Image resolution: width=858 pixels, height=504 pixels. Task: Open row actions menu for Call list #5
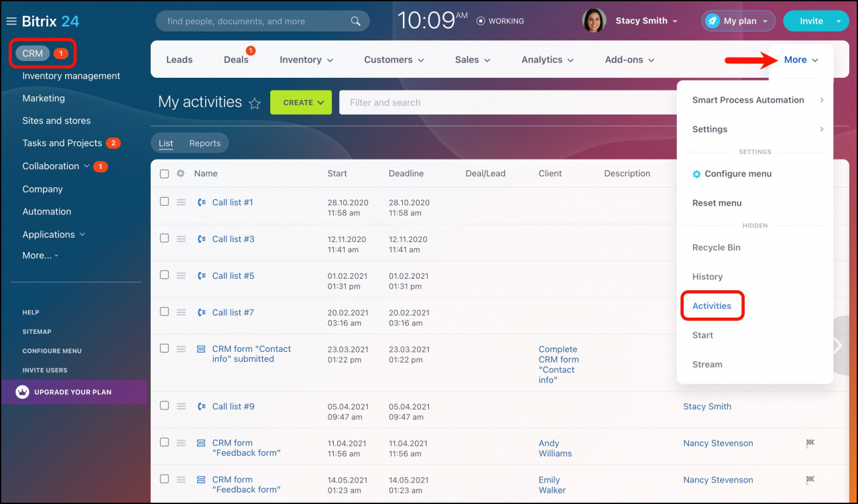181,275
